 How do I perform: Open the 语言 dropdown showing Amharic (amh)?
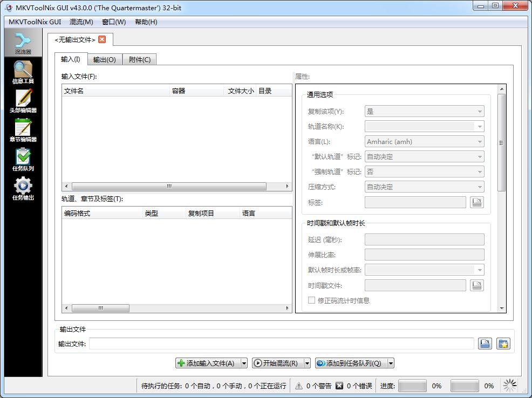[424, 141]
